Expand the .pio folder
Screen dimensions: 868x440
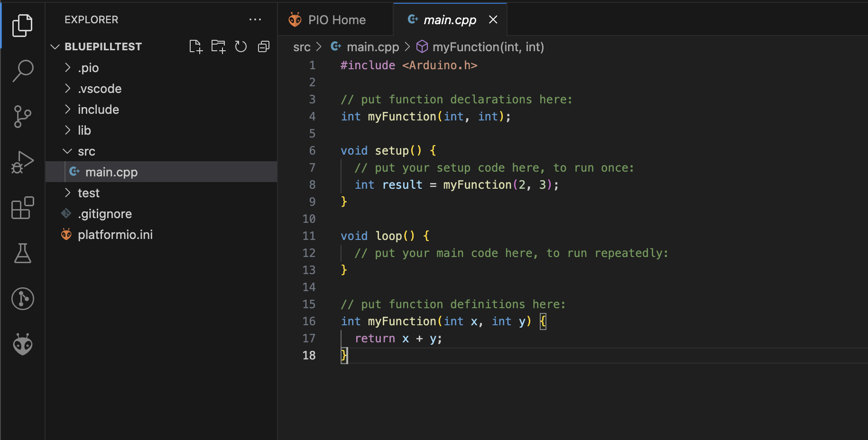pos(88,68)
